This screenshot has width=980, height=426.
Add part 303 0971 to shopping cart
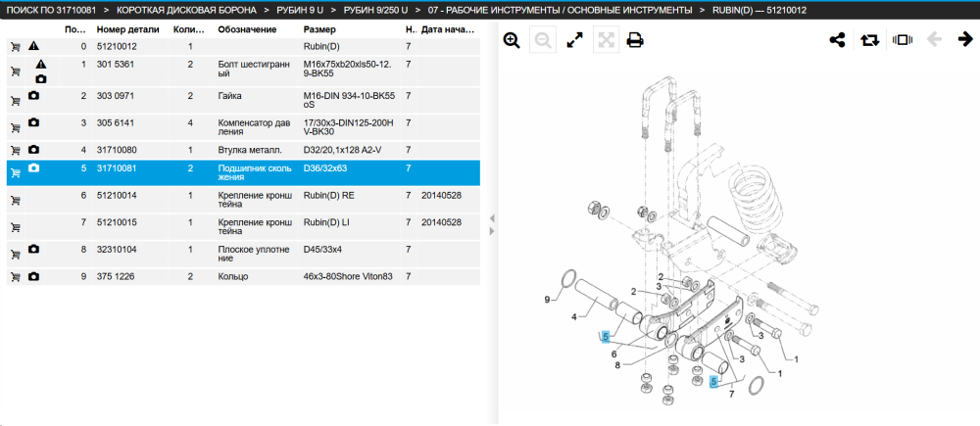[16, 101]
